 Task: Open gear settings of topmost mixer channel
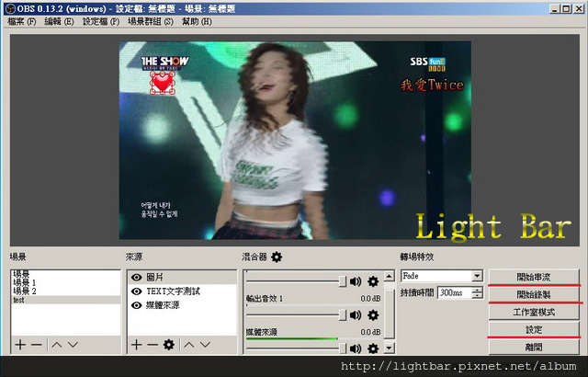point(373,281)
